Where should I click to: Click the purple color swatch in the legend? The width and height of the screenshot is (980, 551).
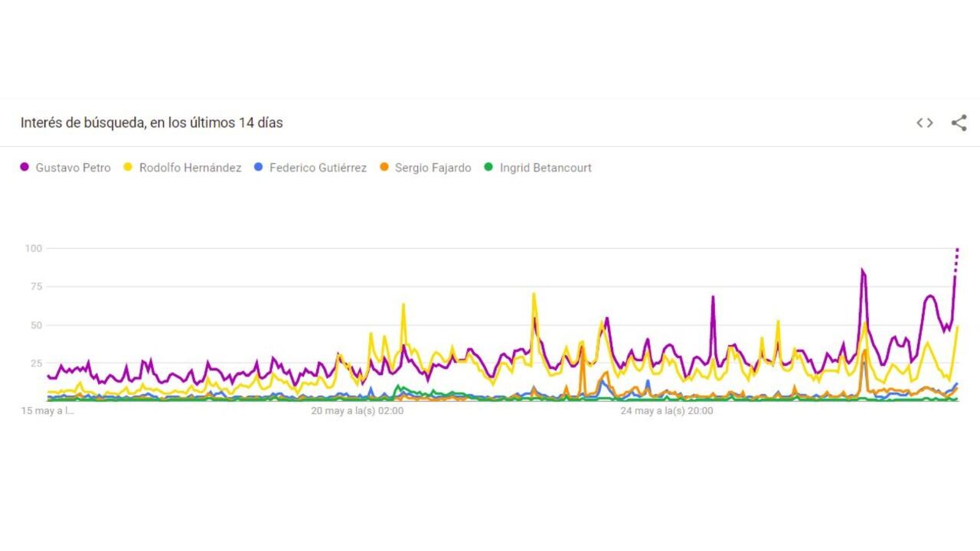pyautogui.click(x=22, y=167)
